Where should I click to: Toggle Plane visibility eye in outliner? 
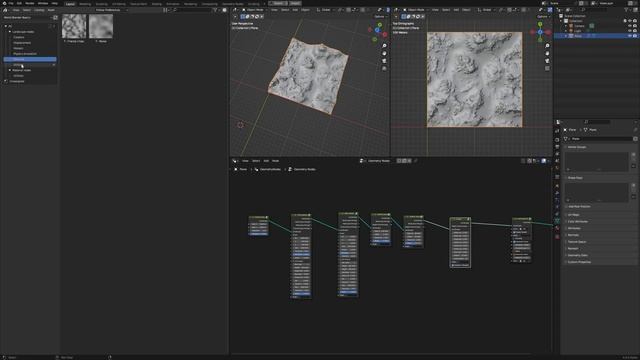[x=629, y=36]
